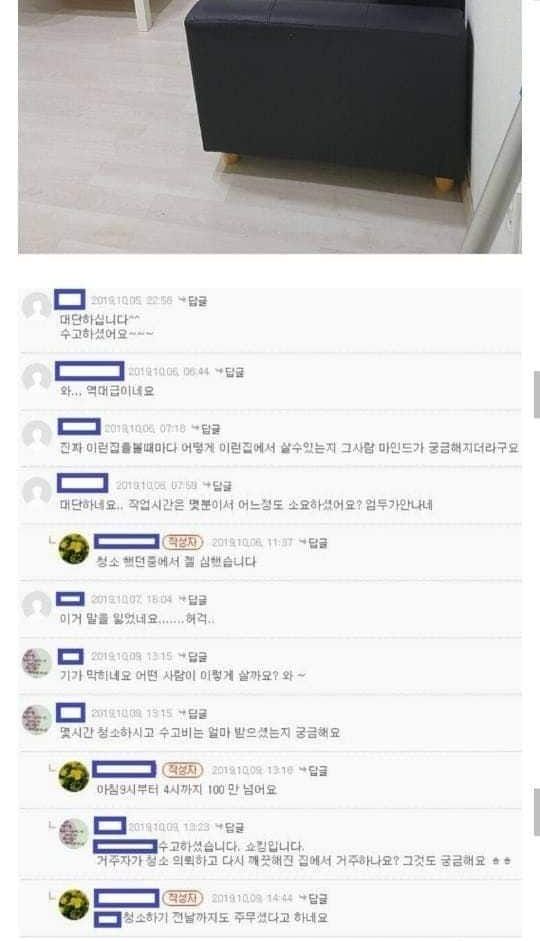This screenshot has height=941, width=540.
Task: Click 답글 on the 07:59 comment
Action: coord(217,486)
